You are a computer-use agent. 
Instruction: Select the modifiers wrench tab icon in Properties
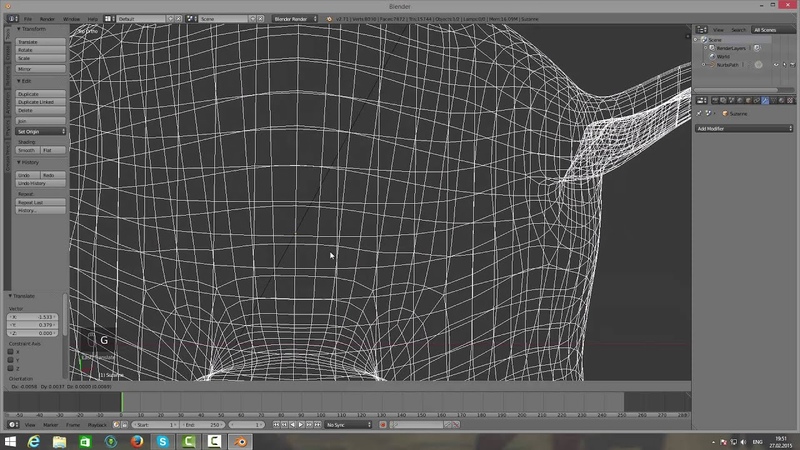pyautogui.click(x=765, y=101)
